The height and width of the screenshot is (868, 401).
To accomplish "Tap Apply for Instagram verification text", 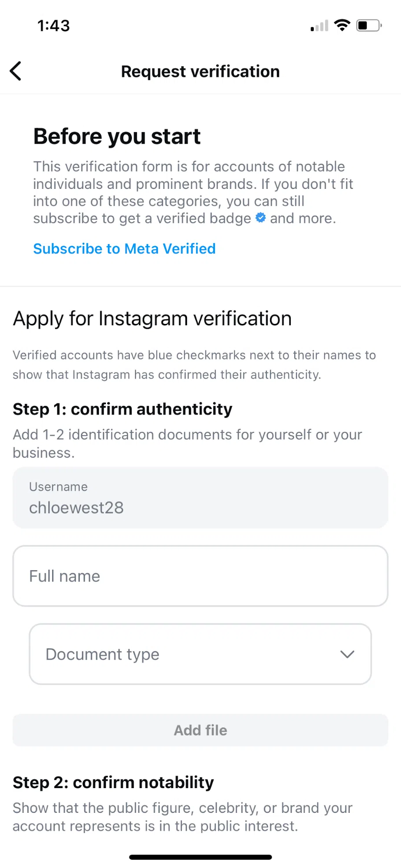I will click(152, 318).
